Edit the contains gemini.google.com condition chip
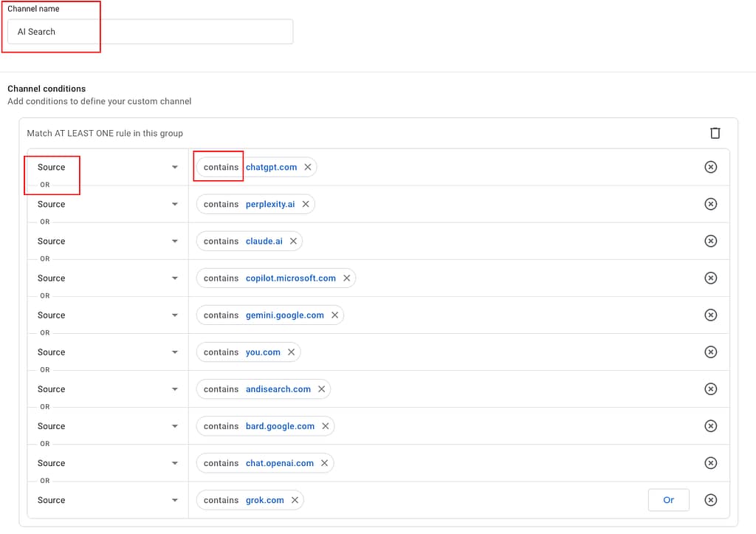Viewport: 756px width, 534px height. pyautogui.click(x=269, y=315)
